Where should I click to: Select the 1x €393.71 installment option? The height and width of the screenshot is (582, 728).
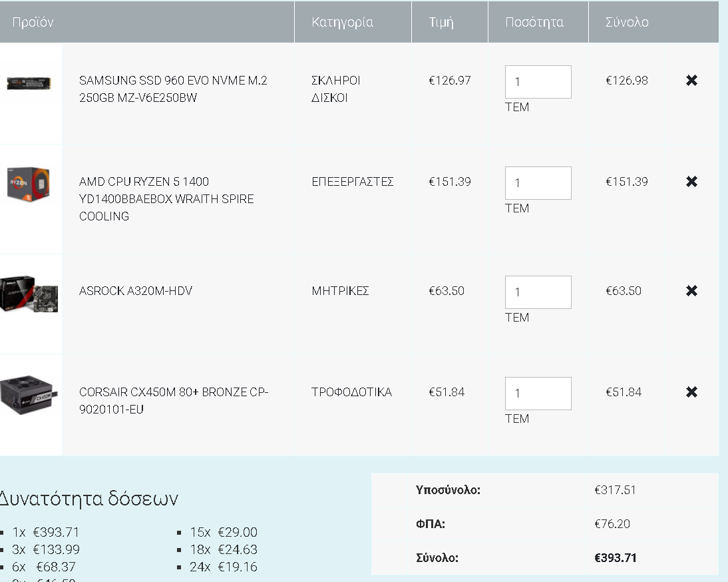pyautogui.click(x=45, y=532)
